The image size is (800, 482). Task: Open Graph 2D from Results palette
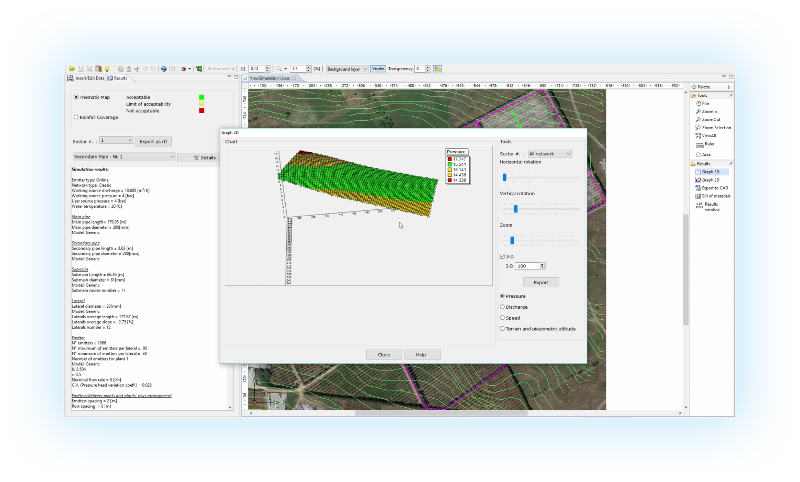point(711,179)
